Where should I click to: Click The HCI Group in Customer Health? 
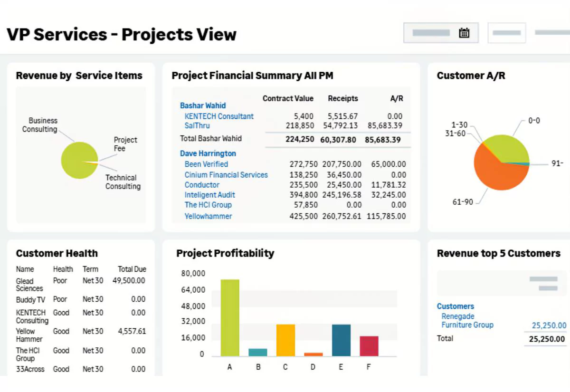click(28, 354)
